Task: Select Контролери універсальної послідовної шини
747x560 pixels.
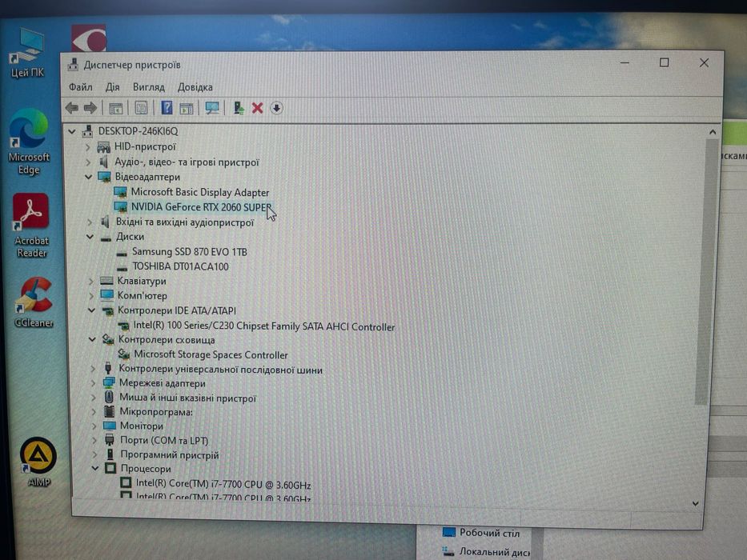Action: [x=220, y=370]
